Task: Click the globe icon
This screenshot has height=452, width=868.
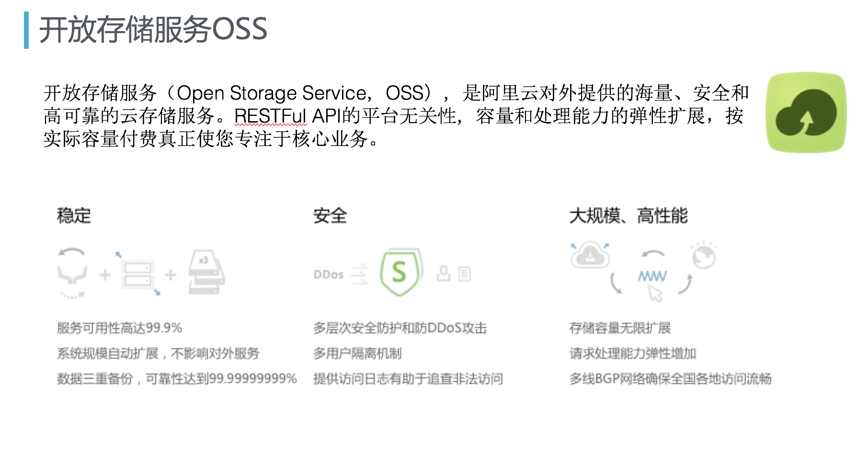Action: [704, 257]
